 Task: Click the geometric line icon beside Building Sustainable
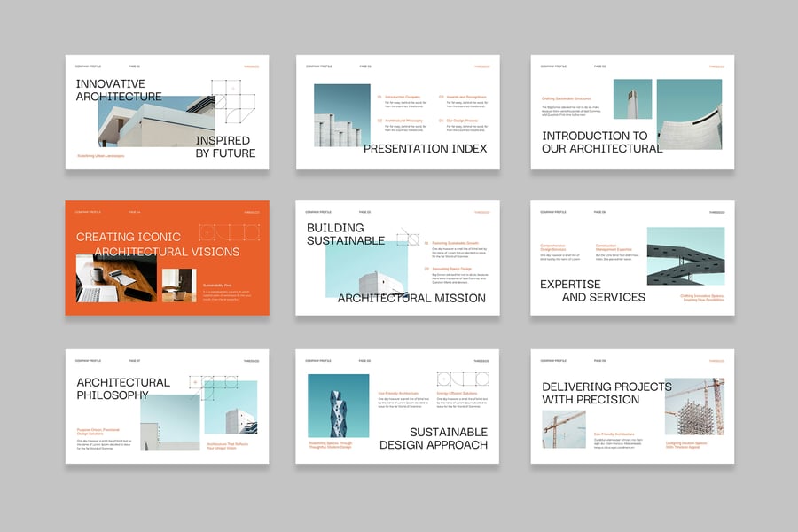409,237
